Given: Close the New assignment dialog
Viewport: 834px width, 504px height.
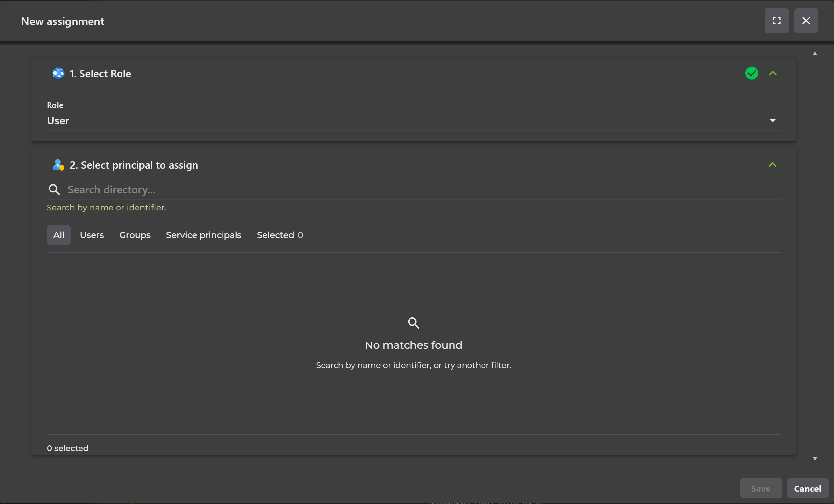Looking at the screenshot, I should (806, 21).
